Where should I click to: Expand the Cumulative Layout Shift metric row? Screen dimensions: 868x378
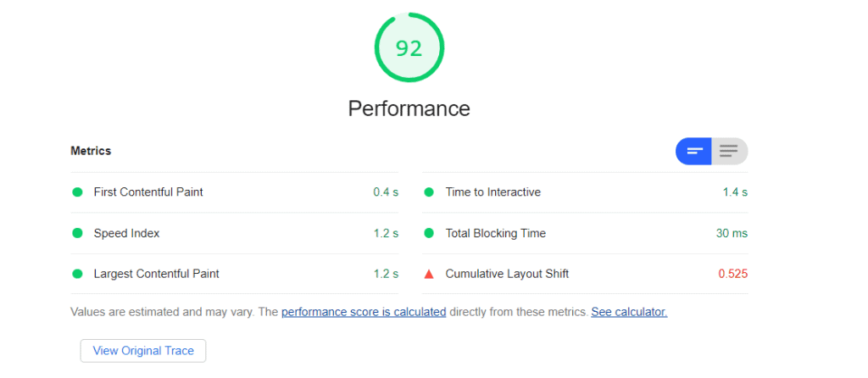tap(585, 274)
